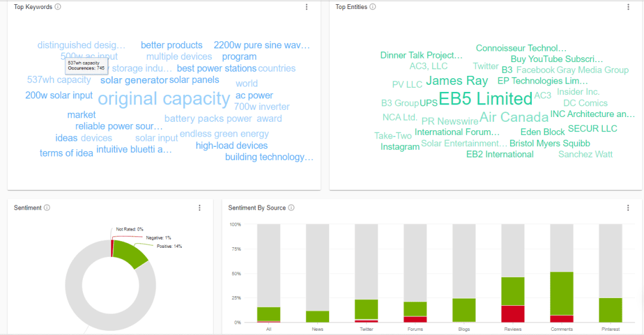The height and width of the screenshot is (335, 644).
Task: Select the 'ideas' keyword
Action: point(67,138)
